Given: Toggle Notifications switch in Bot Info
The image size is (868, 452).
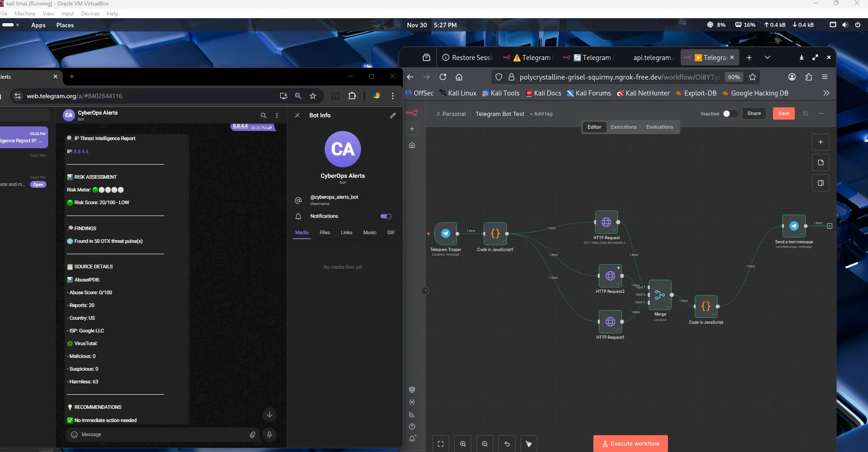Looking at the screenshot, I should [386, 216].
